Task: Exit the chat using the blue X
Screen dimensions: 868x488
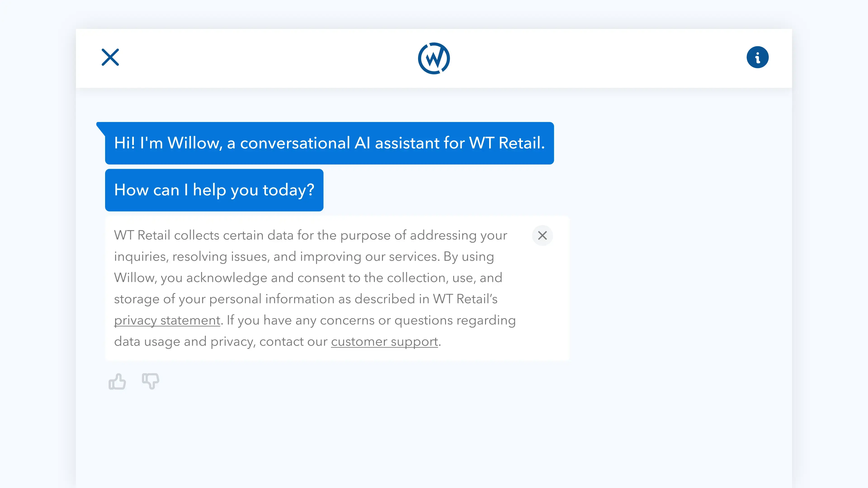Action: (x=110, y=57)
